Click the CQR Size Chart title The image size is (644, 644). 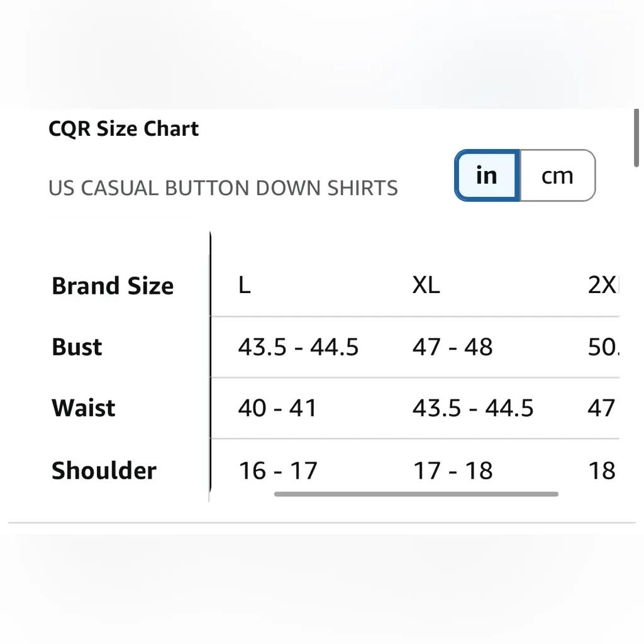click(x=123, y=128)
